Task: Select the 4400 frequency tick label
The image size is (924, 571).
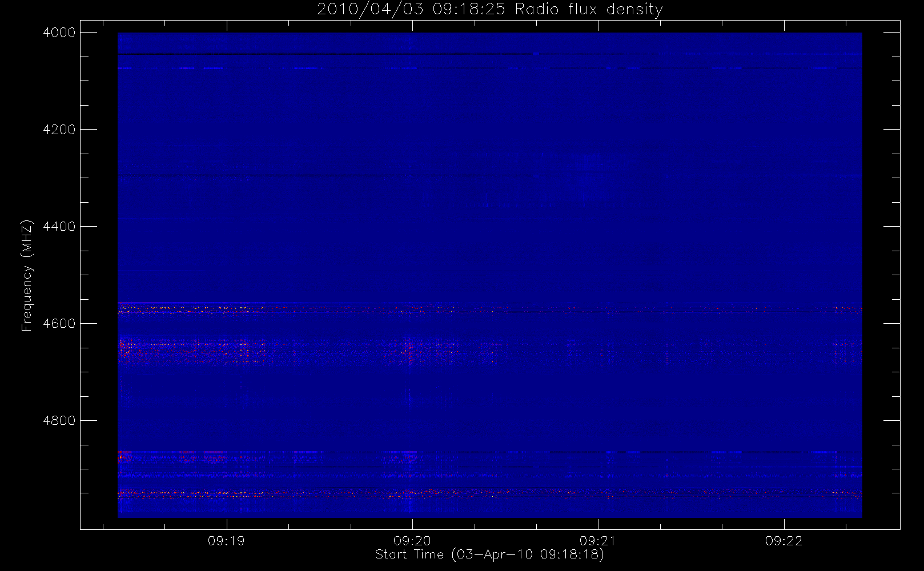Action: pyautogui.click(x=59, y=227)
